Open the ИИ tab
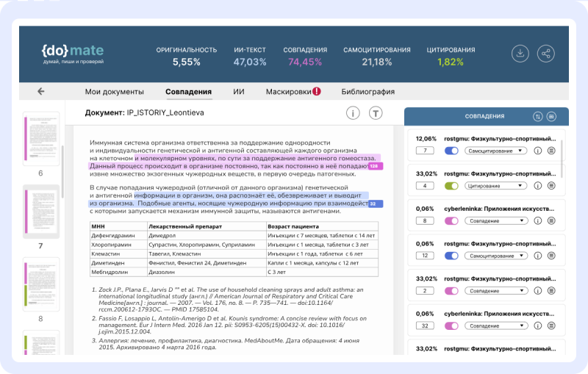The image size is (588, 374). [x=239, y=92]
